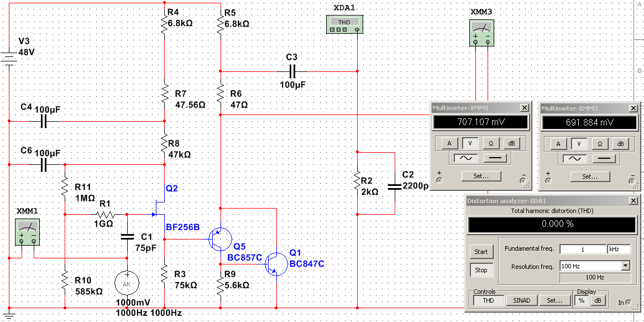
Task: Select the AM signal source symbol
Action: pos(127,283)
